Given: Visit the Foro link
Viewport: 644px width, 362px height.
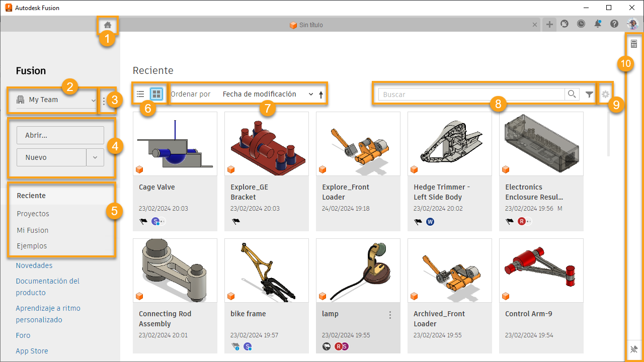Looking at the screenshot, I should tap(23, 335).
